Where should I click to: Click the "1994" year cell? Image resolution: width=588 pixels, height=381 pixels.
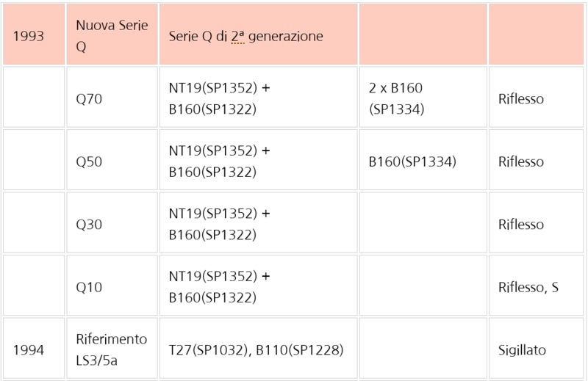(29, 350)
